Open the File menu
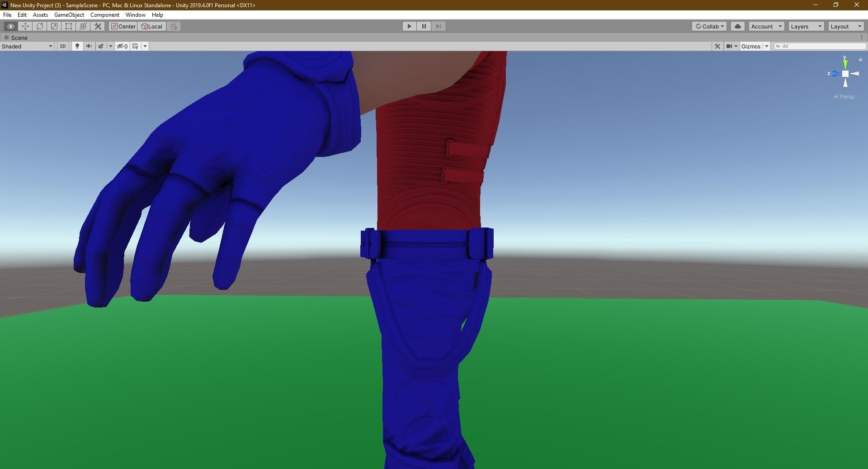The width and height of the screenshot is (868, 469). [x=7, y=15]
